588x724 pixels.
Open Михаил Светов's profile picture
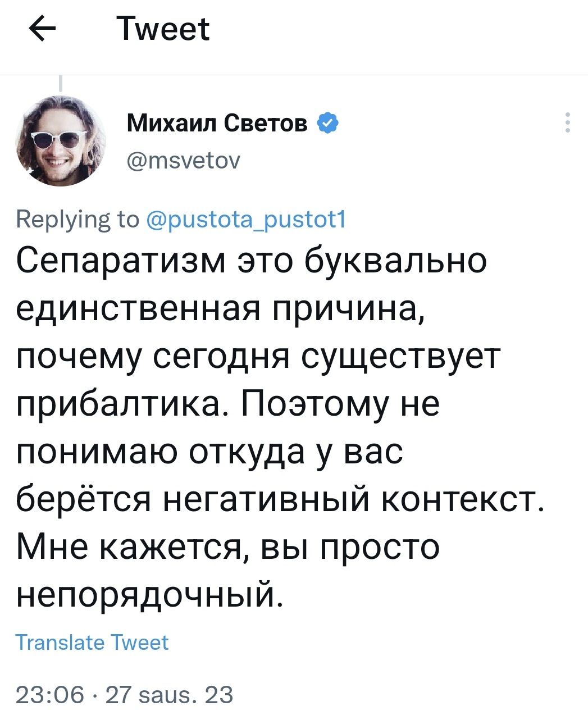click(x=61, y=140)
